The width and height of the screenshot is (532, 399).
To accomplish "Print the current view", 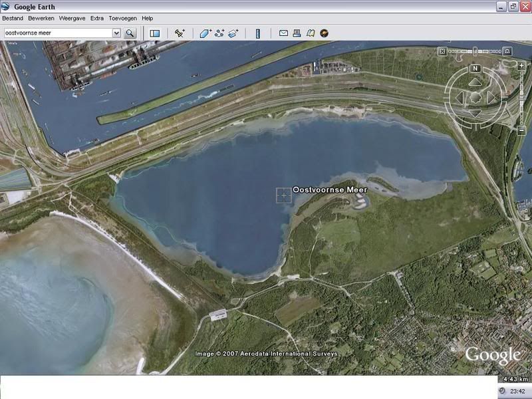I will [x=297, y=33].
